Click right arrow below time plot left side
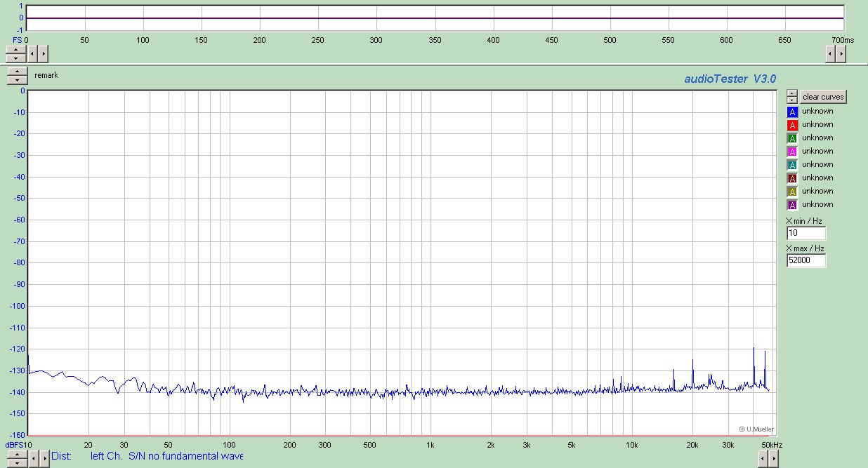Image resolution: width=868 pixels, height=468 pixels. tap(43, 53)
